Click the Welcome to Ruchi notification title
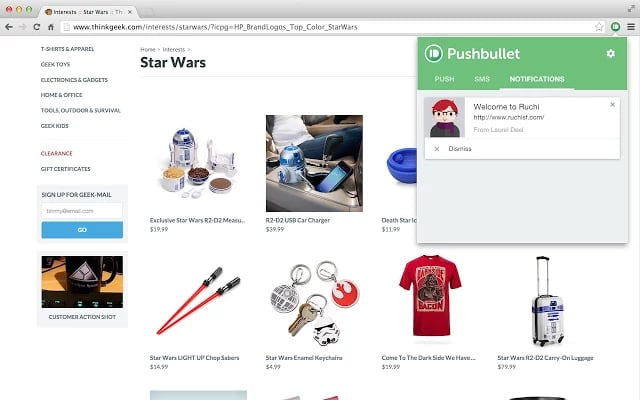 click(x=506, y=107)
